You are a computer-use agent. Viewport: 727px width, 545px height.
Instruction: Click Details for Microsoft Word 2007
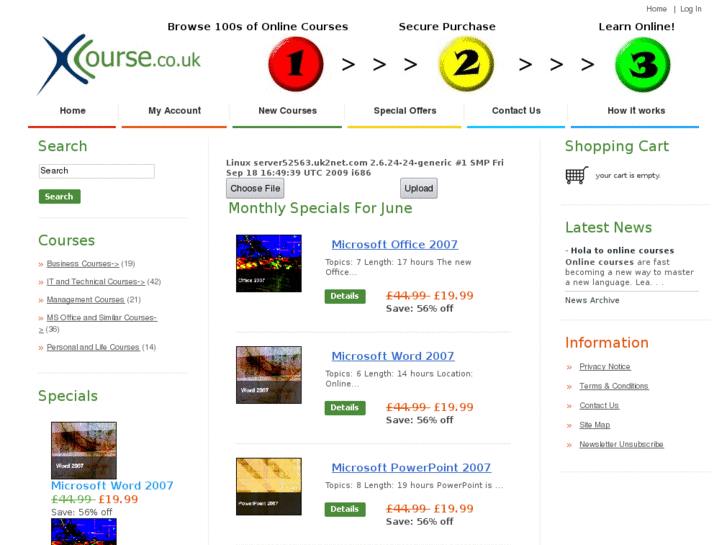345,408
